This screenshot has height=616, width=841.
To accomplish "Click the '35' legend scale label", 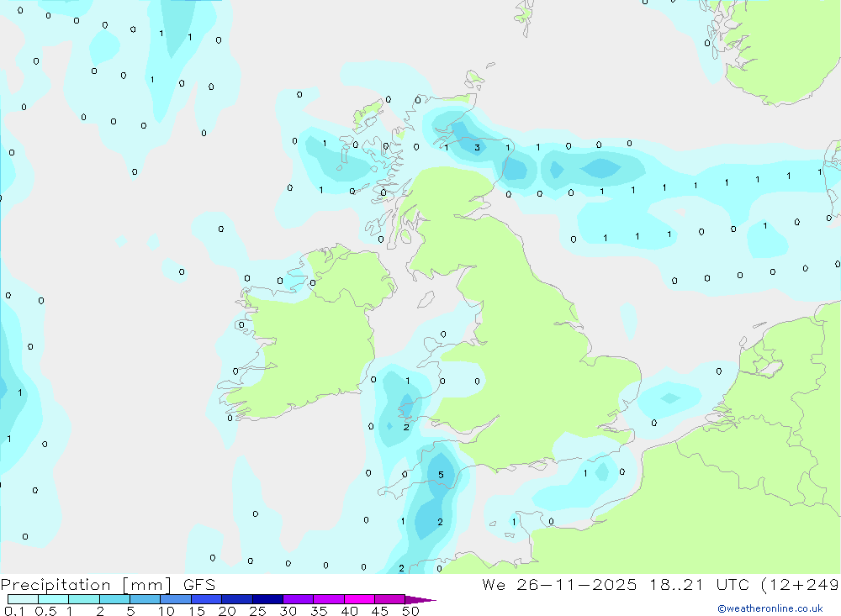I will tap(319, 611).
